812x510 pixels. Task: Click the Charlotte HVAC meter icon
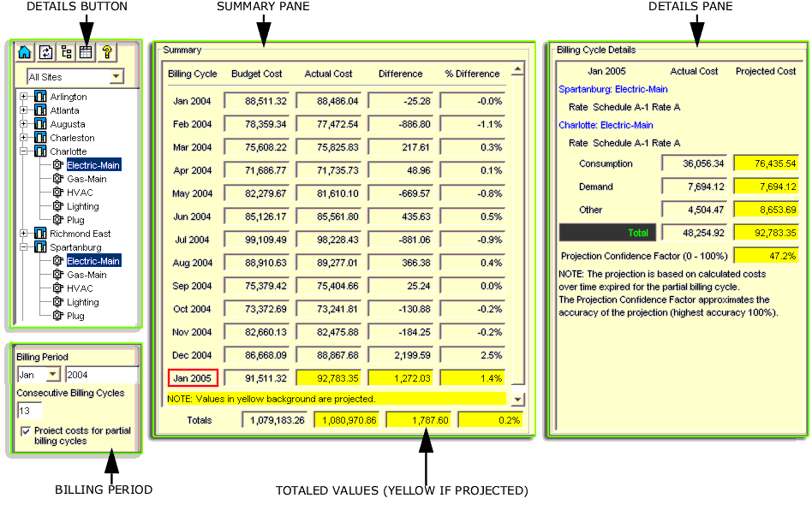click(x=58, y=193)
